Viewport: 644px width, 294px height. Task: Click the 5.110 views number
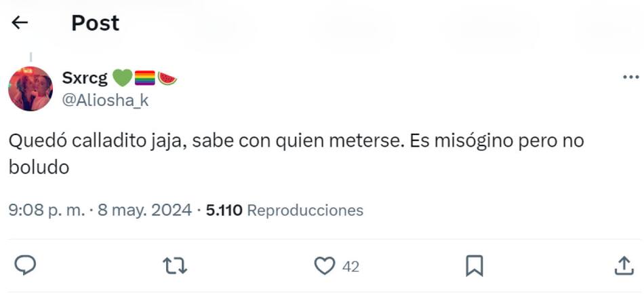click(224, 210)
